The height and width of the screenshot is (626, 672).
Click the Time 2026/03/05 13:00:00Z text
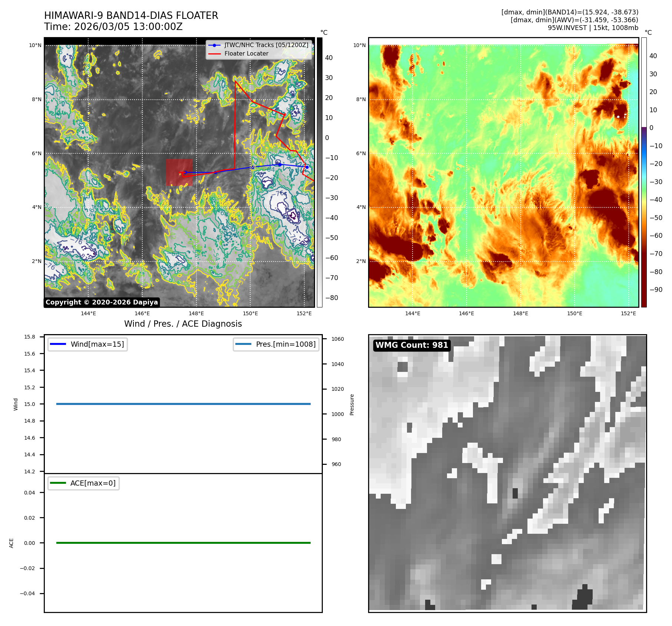click(x=113, y=27)
